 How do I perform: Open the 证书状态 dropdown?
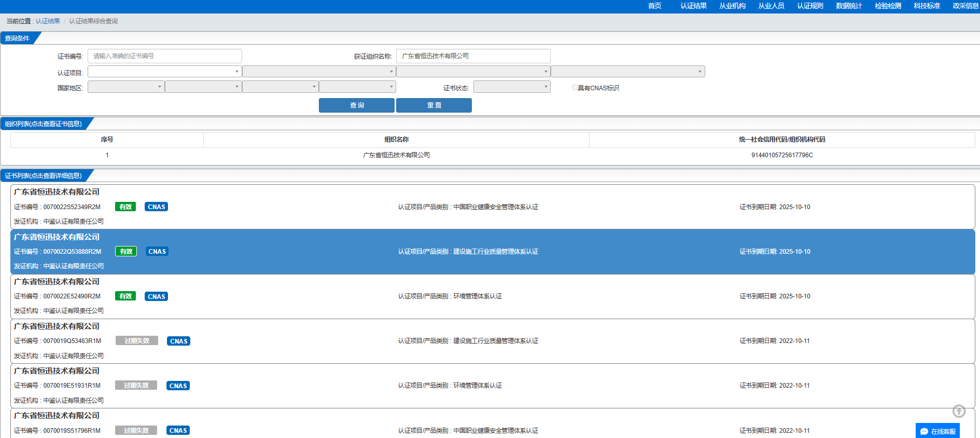[x=511, y=87]
